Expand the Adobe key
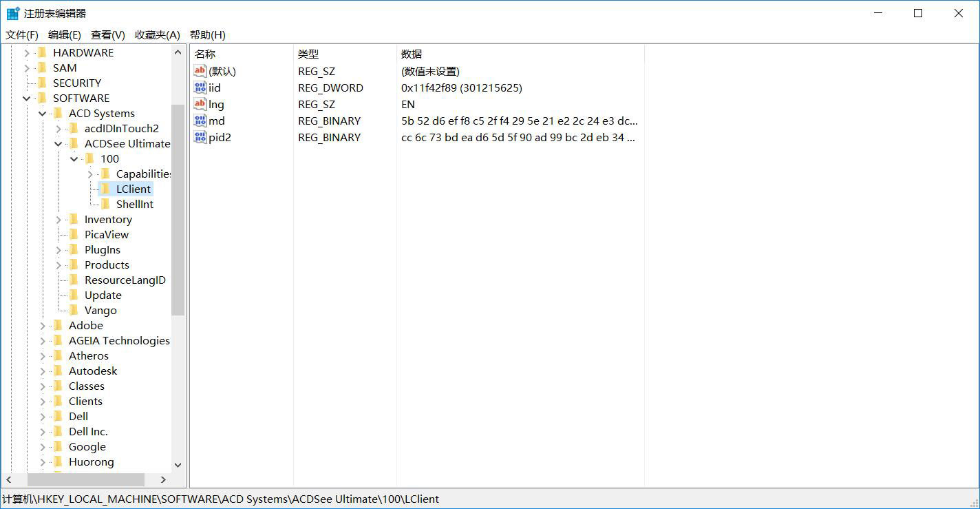 43,325
